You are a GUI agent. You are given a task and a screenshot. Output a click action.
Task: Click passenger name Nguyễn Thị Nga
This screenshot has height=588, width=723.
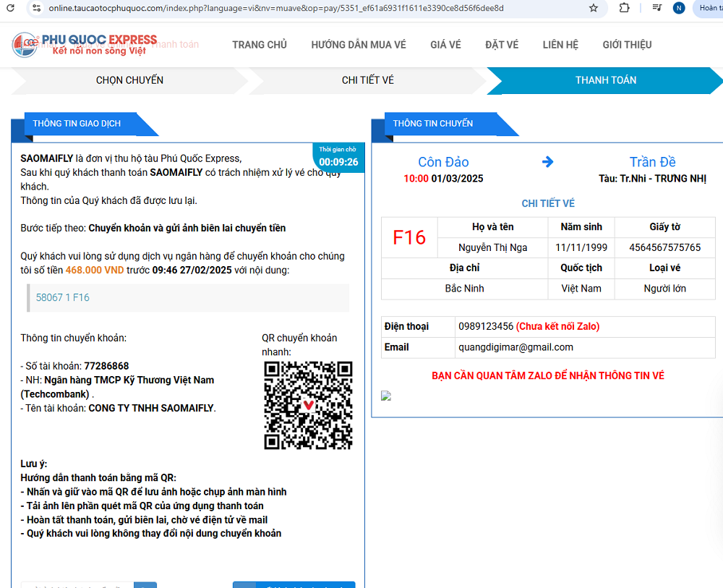492,247
